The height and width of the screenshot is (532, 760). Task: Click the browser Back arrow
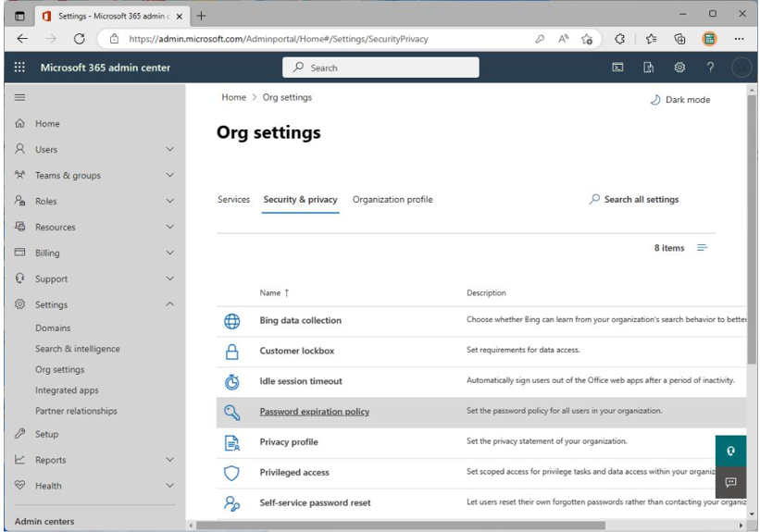[x=22, y=39]
